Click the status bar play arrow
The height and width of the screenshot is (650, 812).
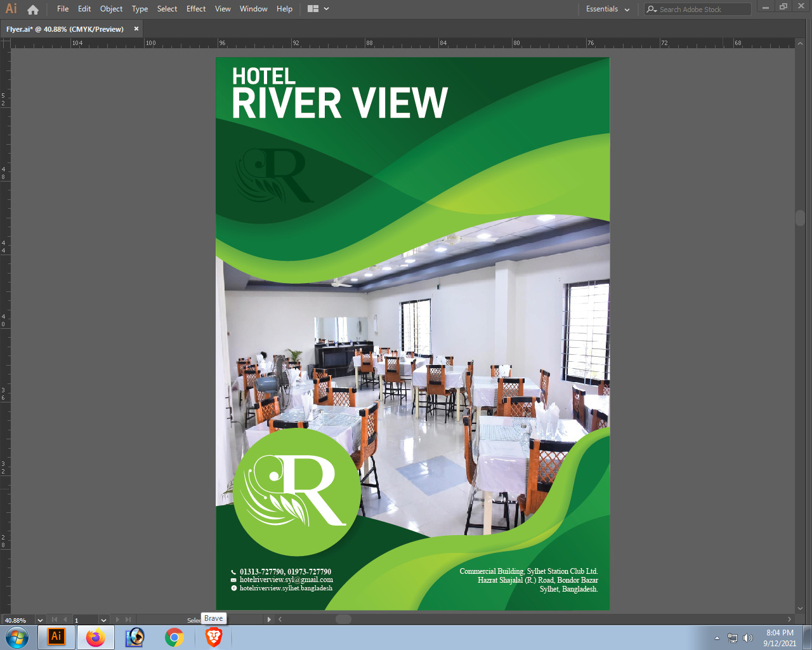(269, 620)
